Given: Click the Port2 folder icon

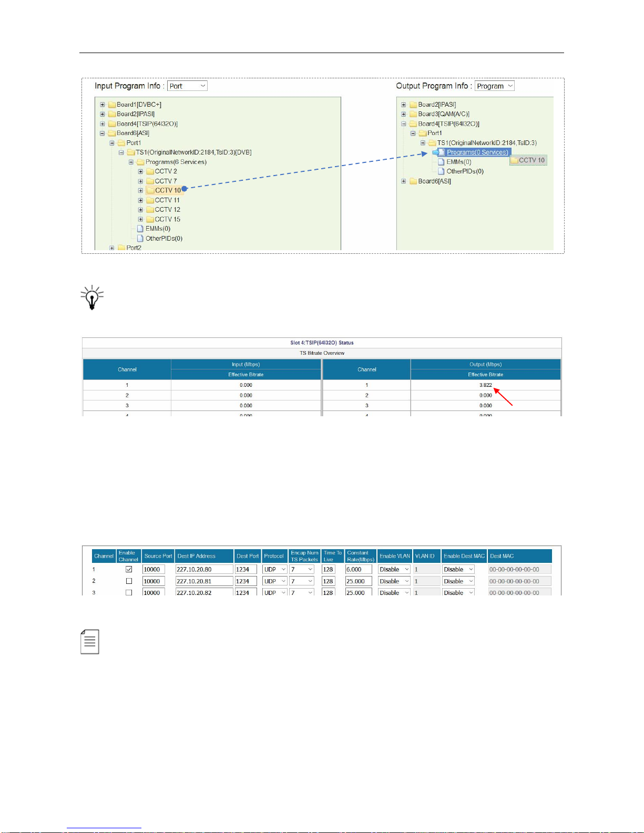Looking at the screenshot, I should (x=121, y=248).
